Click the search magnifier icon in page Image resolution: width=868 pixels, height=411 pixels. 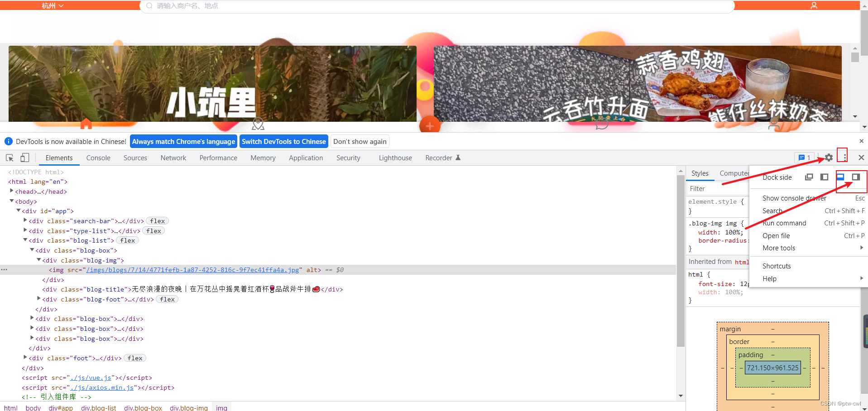(149, 6)
